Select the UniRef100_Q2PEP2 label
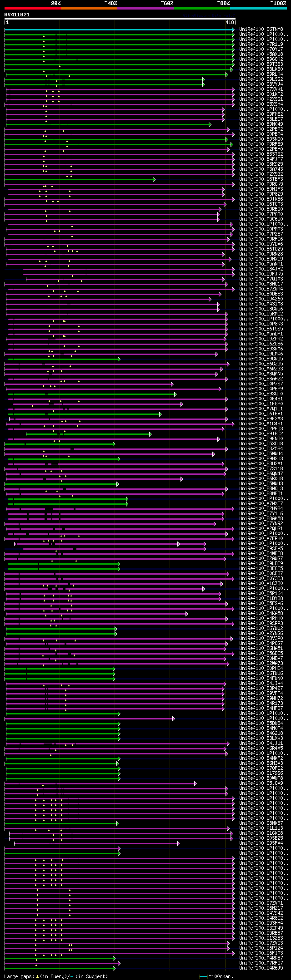This screenshot has height=980, width=291. pos(261,129)
